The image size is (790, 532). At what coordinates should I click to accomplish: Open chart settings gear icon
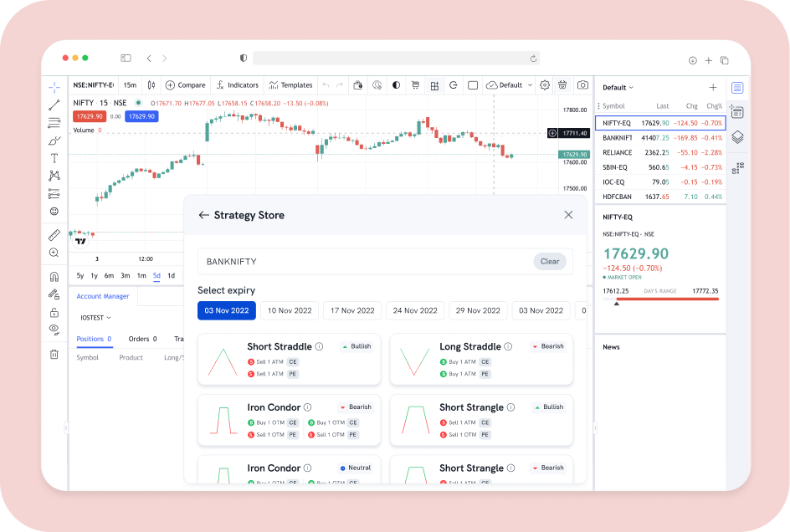click(x=545, y=85)
